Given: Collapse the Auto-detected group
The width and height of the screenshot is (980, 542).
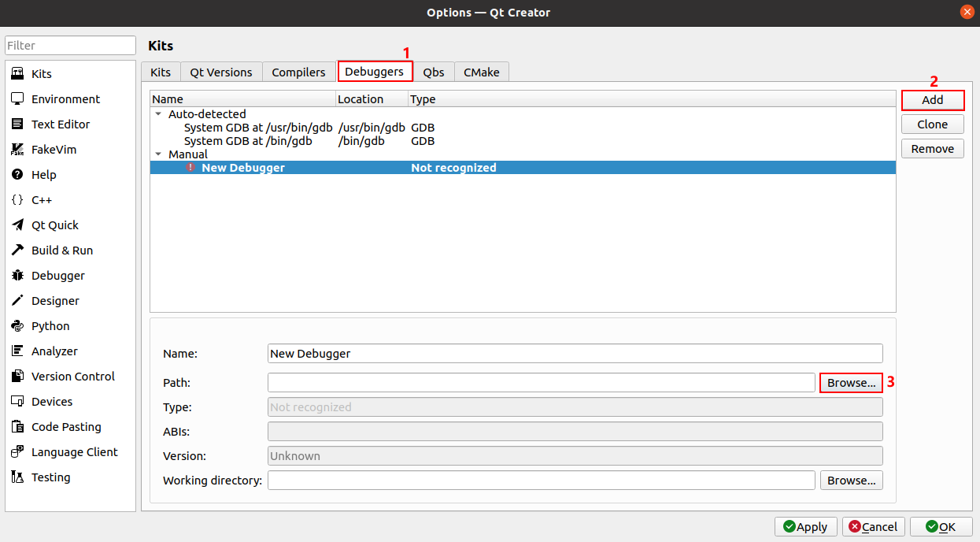Looking at the screenshot, I should [158, 114].
